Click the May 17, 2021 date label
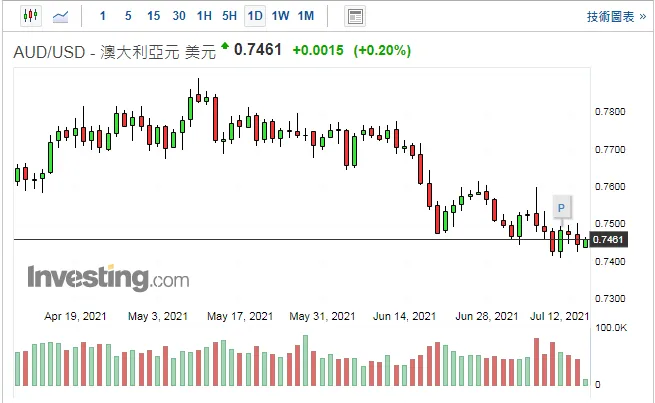The height and width of the screenshot is (403, 655). 240,316
